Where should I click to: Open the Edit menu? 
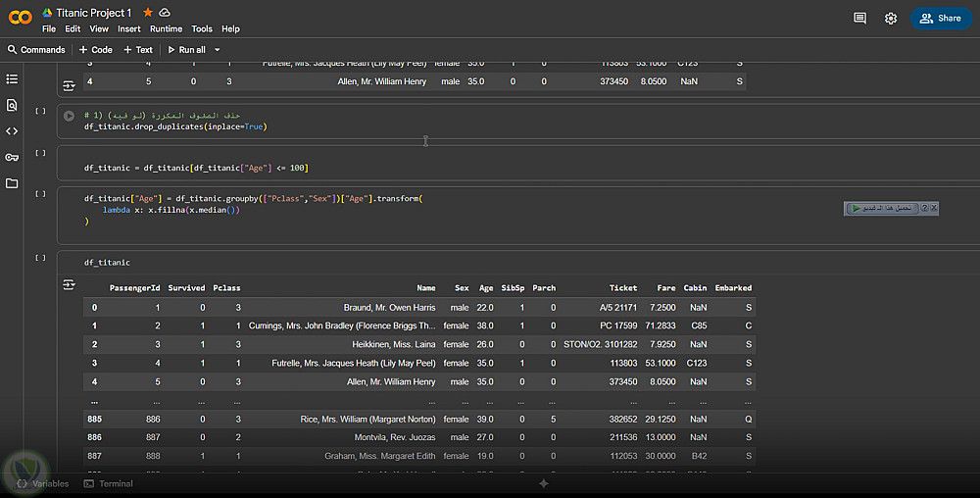pyautogui.click(x=73, y=28)
